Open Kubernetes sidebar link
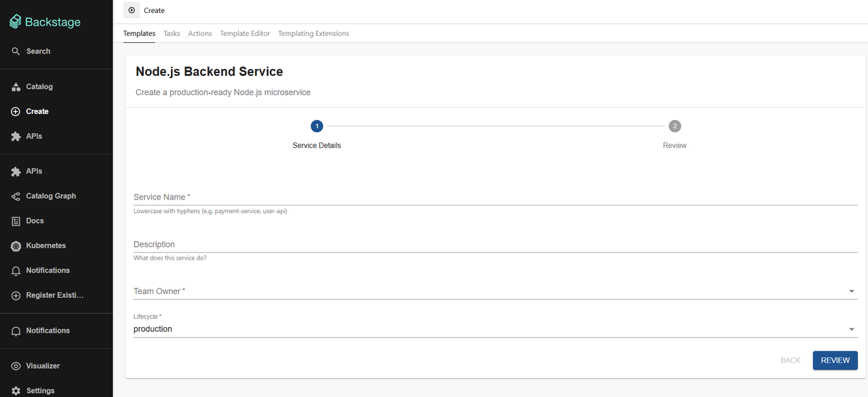This screenshot has width=868, height=397. (56, 246)
